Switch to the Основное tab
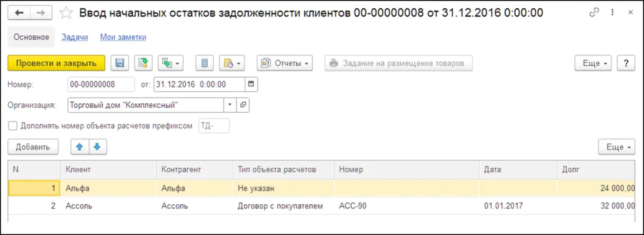The width and height of the screenshot is (644, 235). (x=31, y=37)
